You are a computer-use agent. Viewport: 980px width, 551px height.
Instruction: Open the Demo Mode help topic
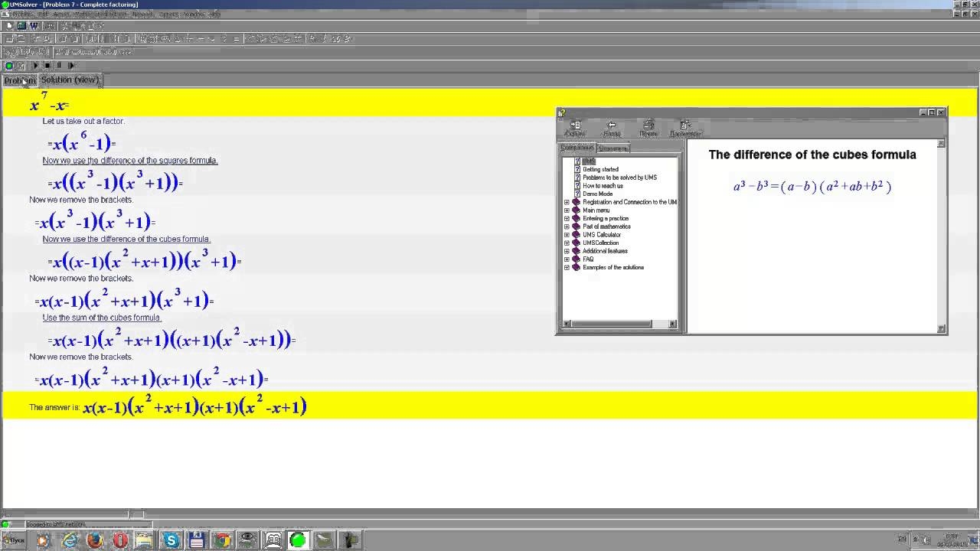(x=597, y=194)
